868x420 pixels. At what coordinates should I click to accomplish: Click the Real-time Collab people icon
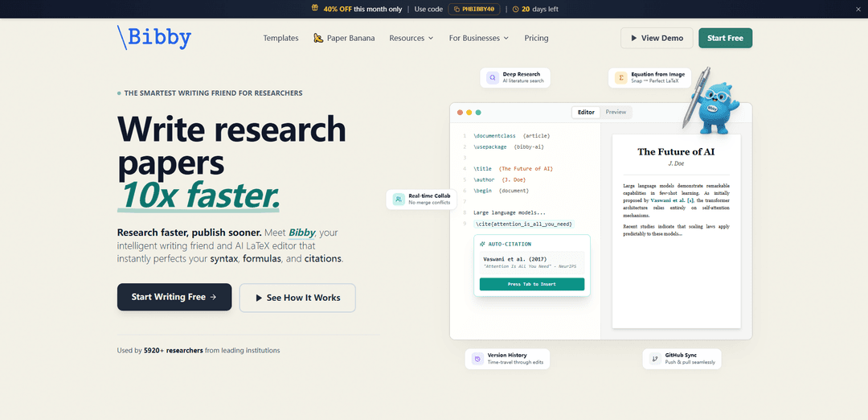click(x=398, y=199)
